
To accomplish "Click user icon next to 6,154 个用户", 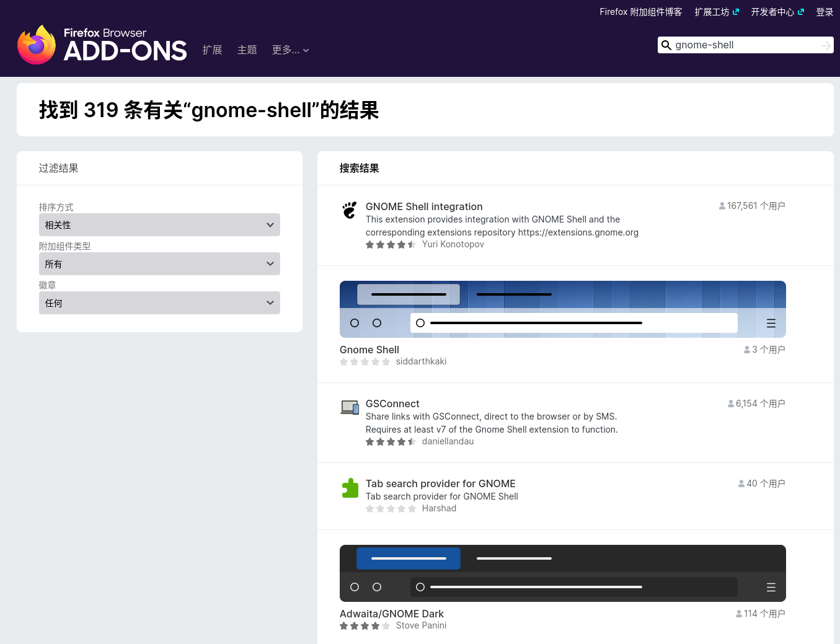I will pos(731,404).
